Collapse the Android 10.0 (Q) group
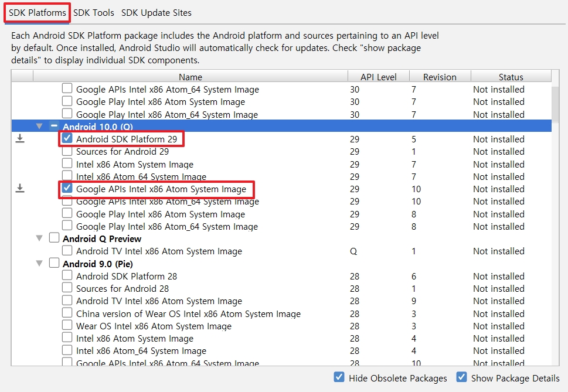568x392 pixels. click(39, 127)
